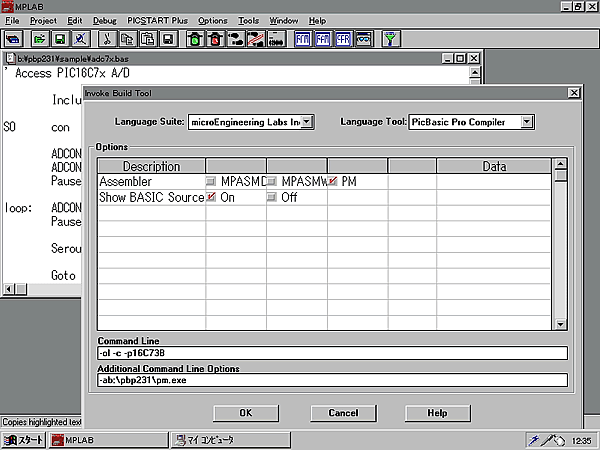Click the paste clipboard toolbar icon
600x450 pixels.
149,39
